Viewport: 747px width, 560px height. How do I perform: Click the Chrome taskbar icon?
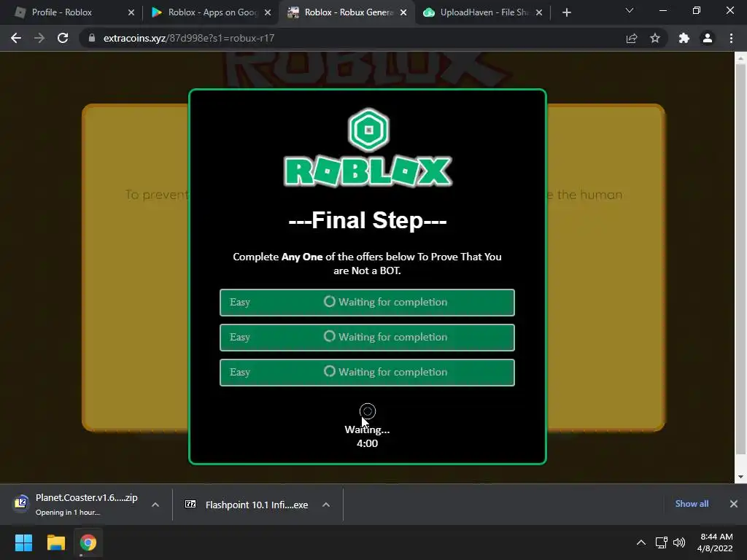pos(88,542)
